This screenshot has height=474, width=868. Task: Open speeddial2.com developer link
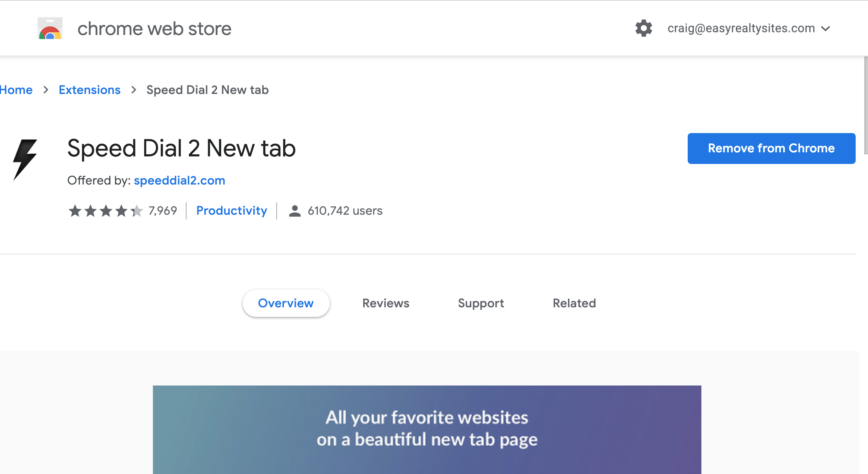point(180,180)
